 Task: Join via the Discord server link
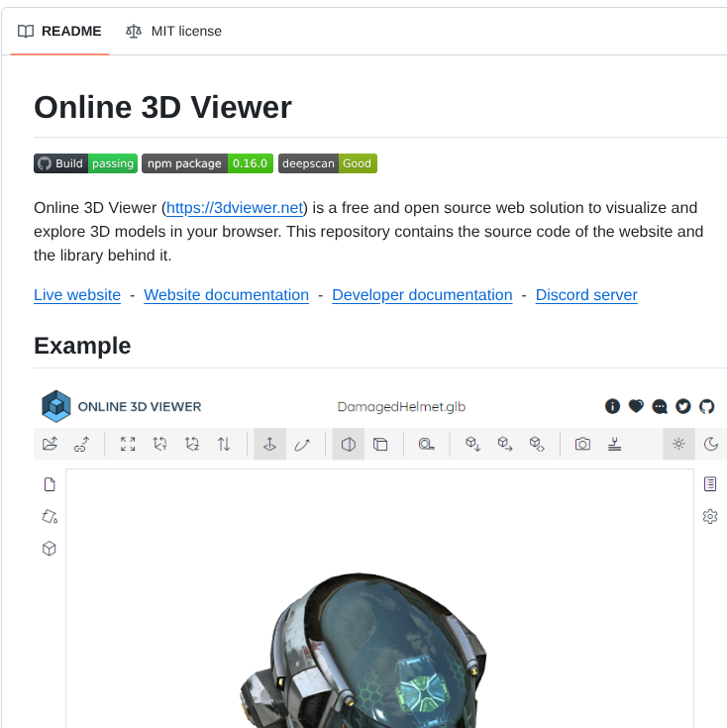586,295
